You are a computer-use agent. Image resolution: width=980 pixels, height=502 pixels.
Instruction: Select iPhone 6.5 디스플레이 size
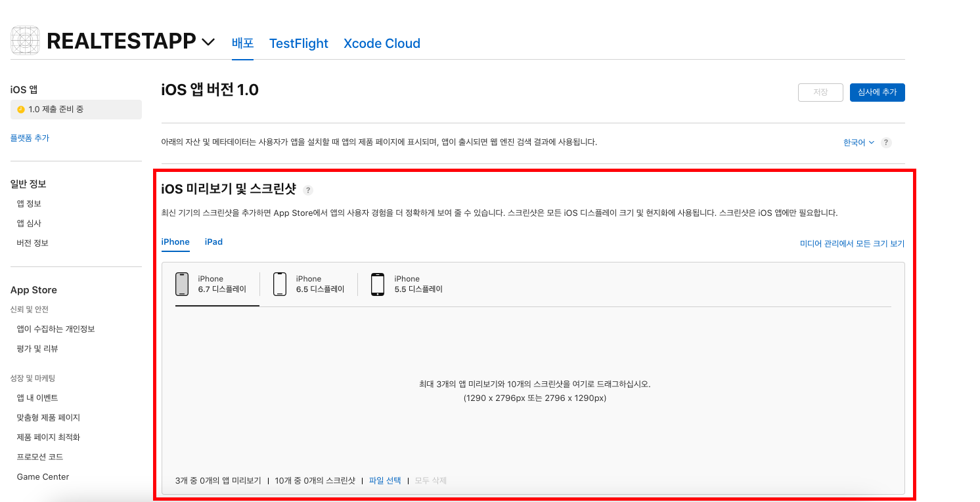point(309,284)
